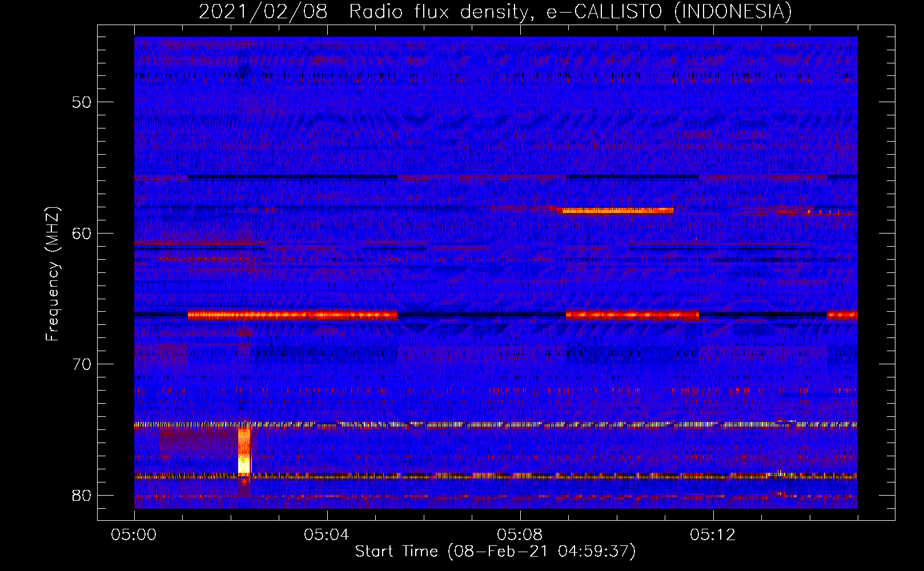Click the 'Start Time (08-Feb-21 04:59:37)' label

click(495, 552)
